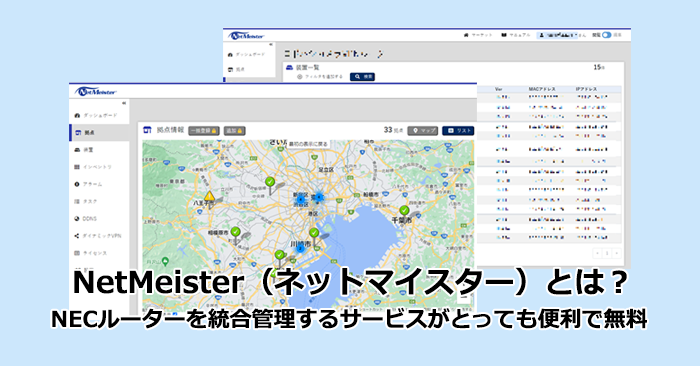
Task: Collapse the front window sidebar with the double-arrow
Action: (x=124, y=103)
